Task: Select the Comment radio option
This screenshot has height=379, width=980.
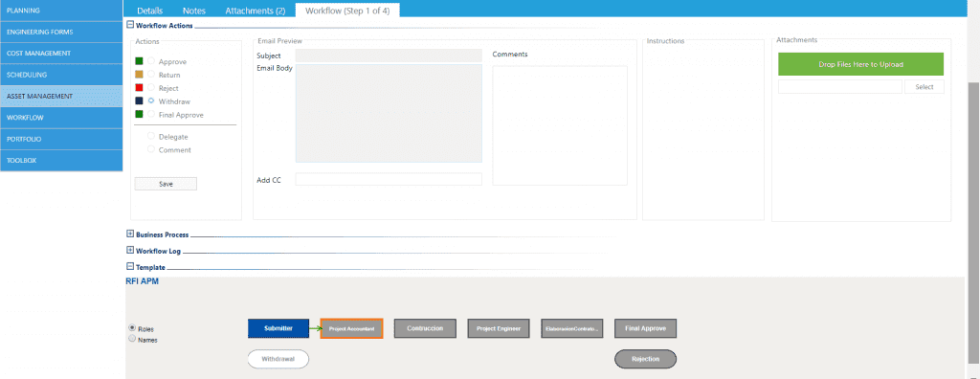Action: click(151, 149)
